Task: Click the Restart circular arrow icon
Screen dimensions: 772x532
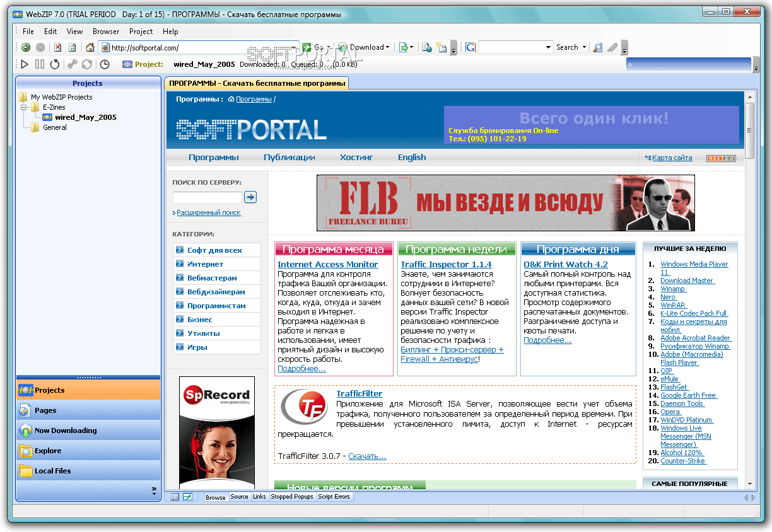Action: click(55, 64)
